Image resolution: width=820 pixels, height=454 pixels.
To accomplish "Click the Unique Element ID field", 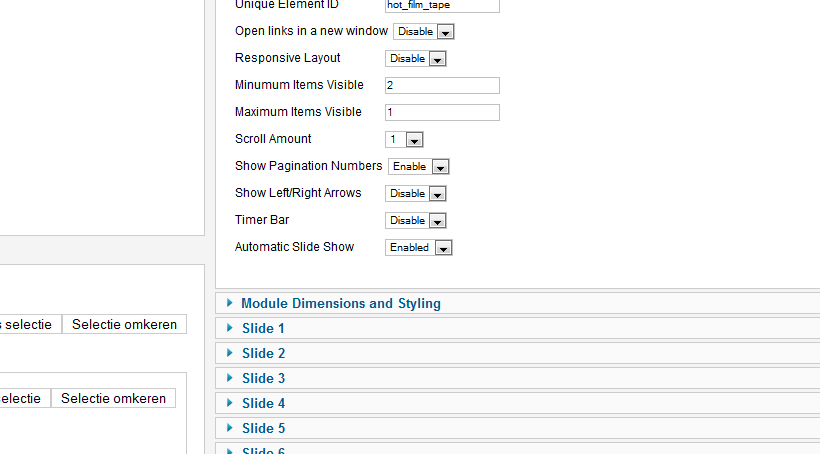I will coord(442,5).
